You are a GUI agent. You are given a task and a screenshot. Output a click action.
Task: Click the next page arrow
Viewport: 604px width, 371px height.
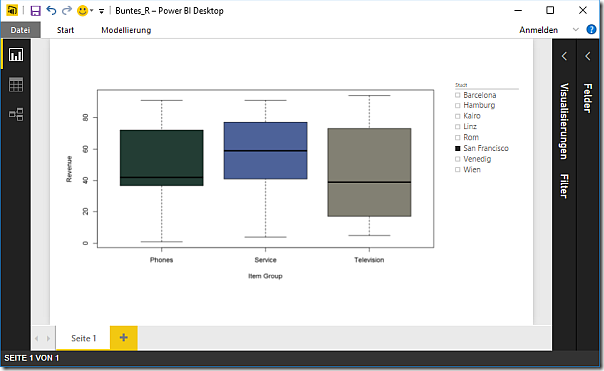(48, 339)
